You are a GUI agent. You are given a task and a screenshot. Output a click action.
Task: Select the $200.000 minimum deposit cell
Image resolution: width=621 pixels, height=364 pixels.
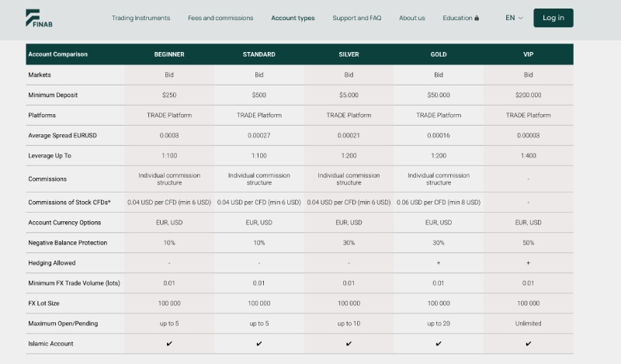[x=529, y=95]
